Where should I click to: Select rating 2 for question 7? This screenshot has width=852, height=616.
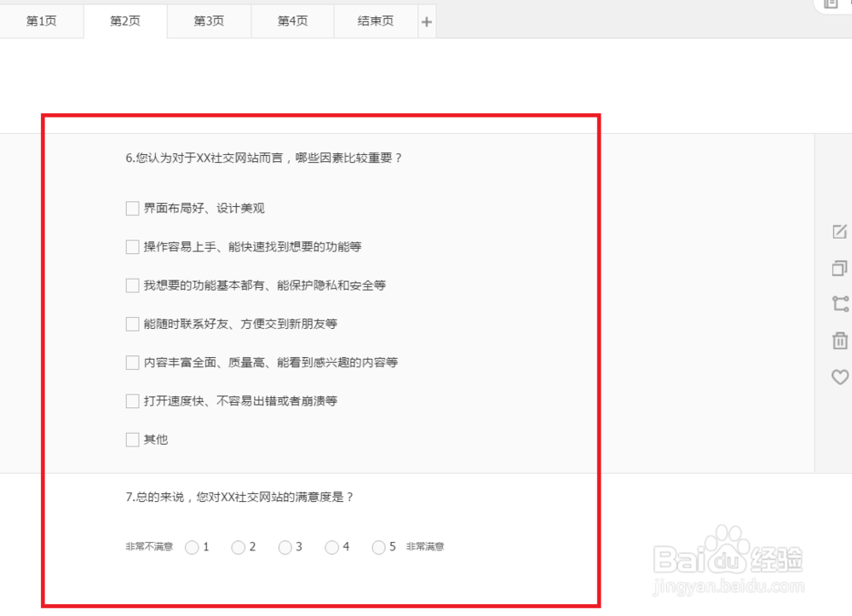pyautogui.click(x=239, y=547)
